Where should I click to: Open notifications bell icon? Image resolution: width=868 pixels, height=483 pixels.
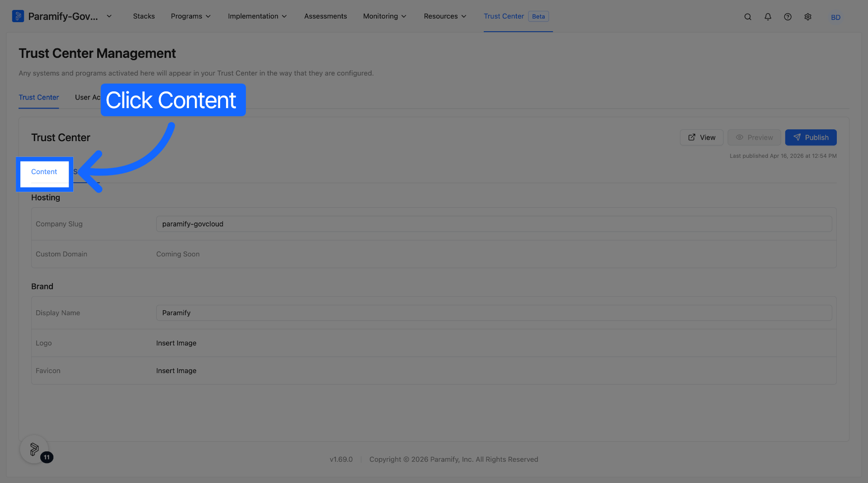[x=768, y=17]
